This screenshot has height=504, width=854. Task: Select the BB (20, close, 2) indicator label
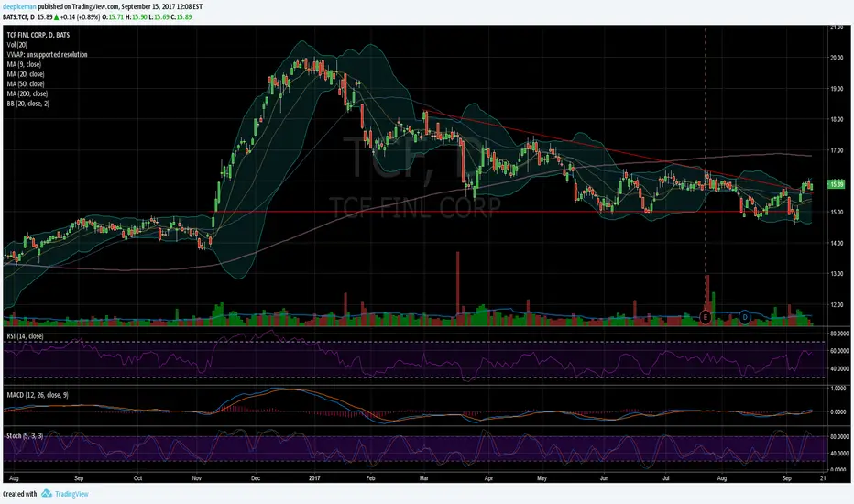(x=27, y=104)
